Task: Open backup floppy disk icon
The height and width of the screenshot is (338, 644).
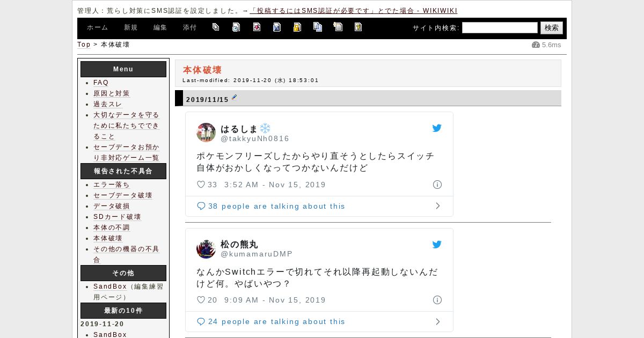Action: tap(277, 27)
